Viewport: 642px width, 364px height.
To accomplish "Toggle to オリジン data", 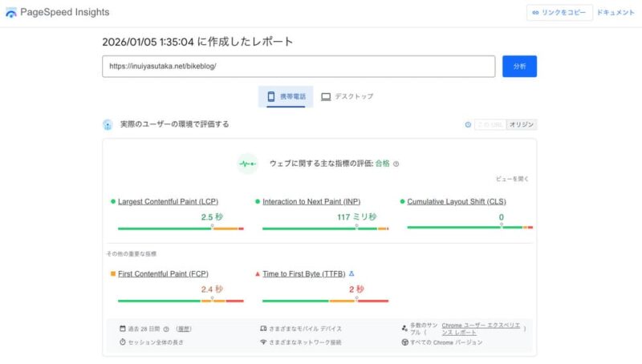I will 521,125.
